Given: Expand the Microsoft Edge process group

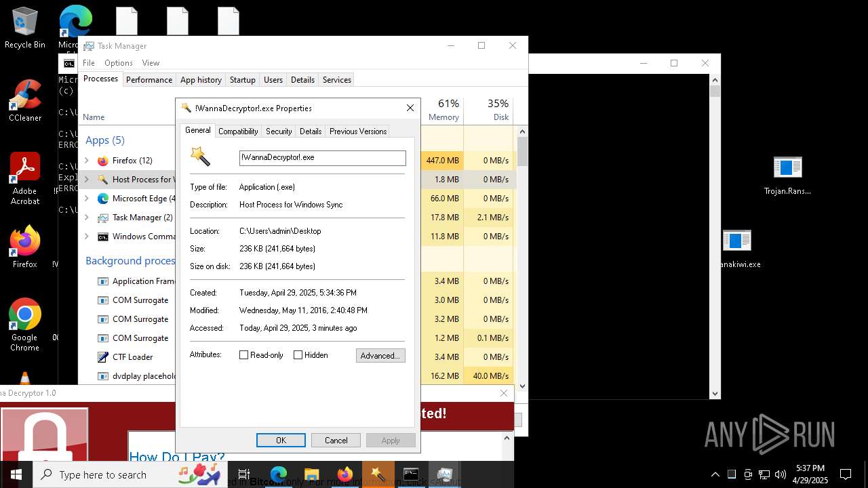Looking at the screenshot, I should [x=86, y=199].
